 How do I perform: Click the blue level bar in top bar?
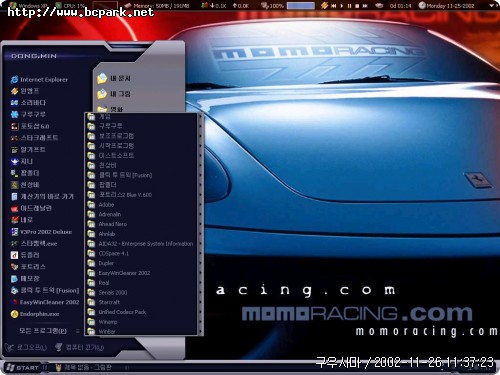pyautogui.click(x=301, y=6)
